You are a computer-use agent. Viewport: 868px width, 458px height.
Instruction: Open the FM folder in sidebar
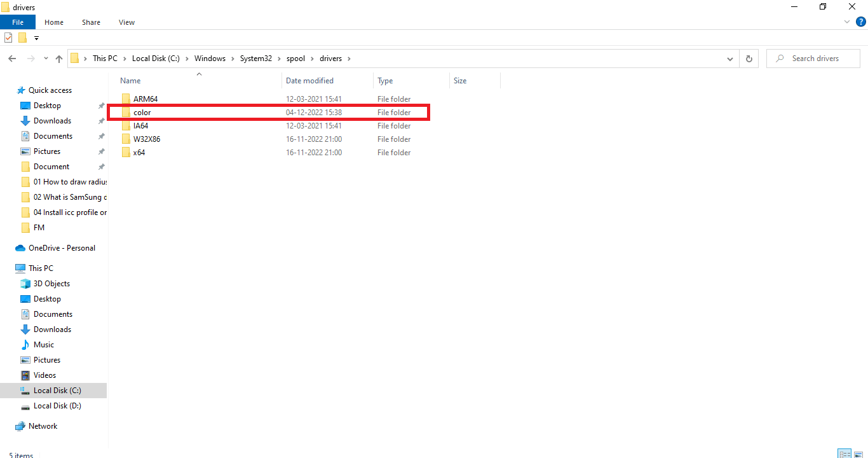pos(39,228)
